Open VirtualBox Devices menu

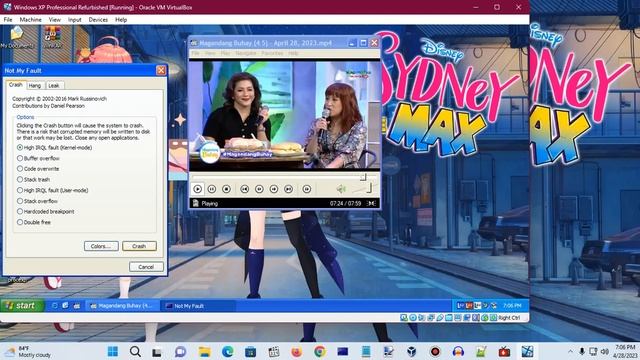click(98, 20)
